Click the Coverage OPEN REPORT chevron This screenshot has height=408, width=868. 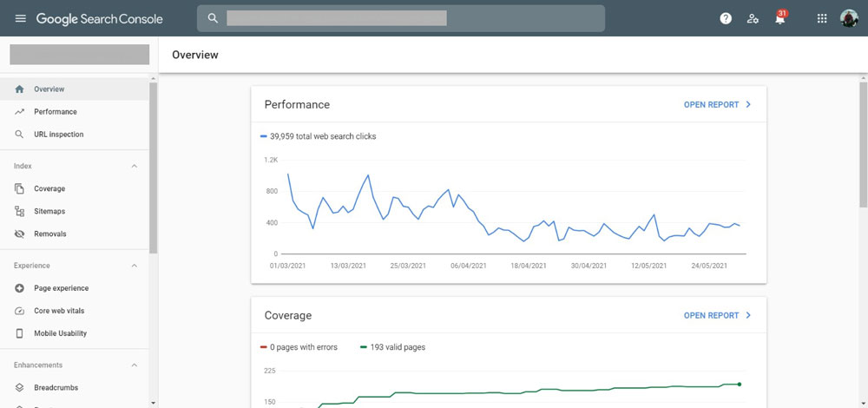coord(748,316)
